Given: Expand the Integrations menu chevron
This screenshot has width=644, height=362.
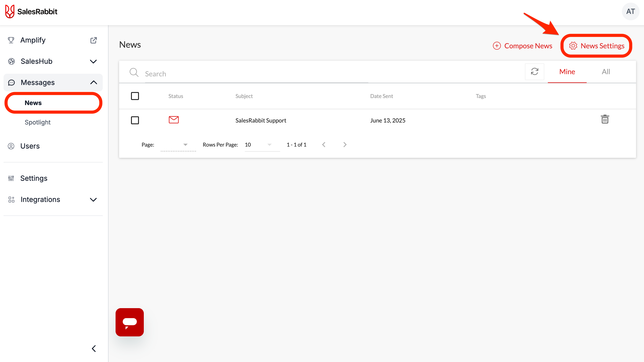Looking at the screenshot, I should pyautogui.click(x=93, y=200).
